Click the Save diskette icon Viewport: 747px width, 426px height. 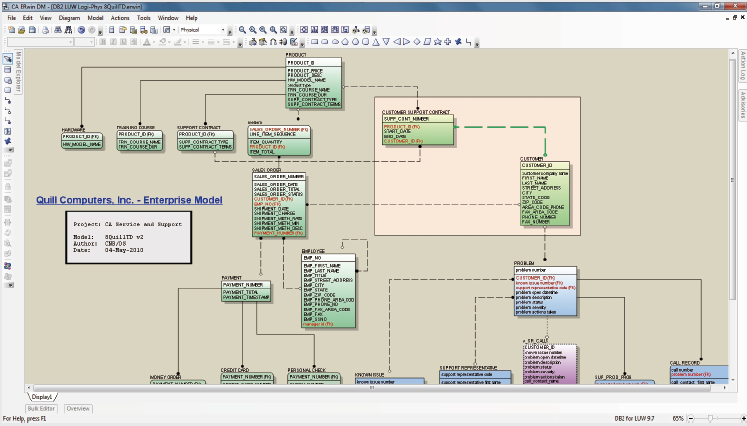point(32,30)
